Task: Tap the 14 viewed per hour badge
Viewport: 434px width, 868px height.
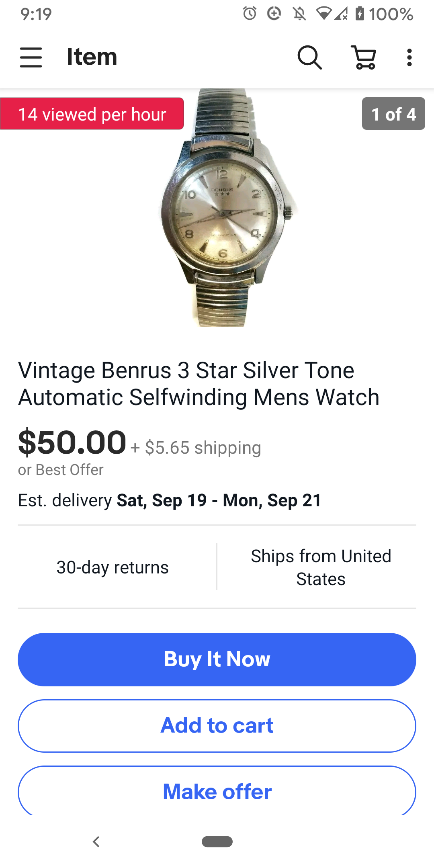Action: (x=92, y=114)
